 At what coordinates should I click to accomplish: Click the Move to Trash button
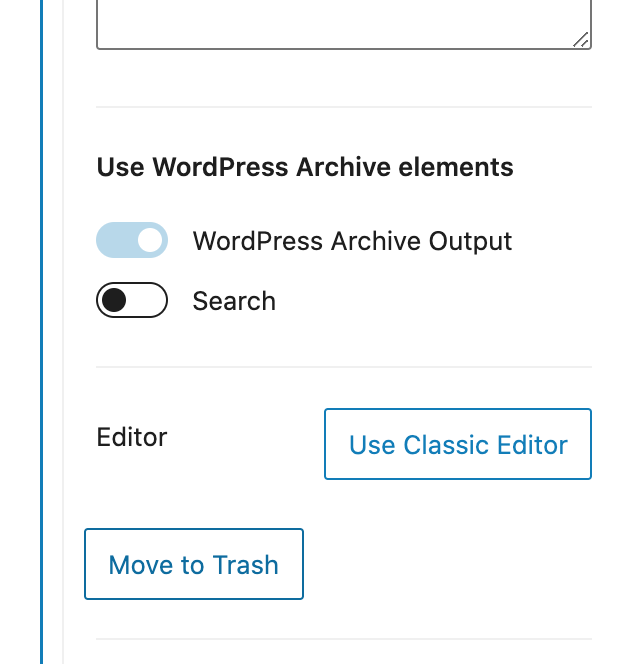[x=194, y=564]
